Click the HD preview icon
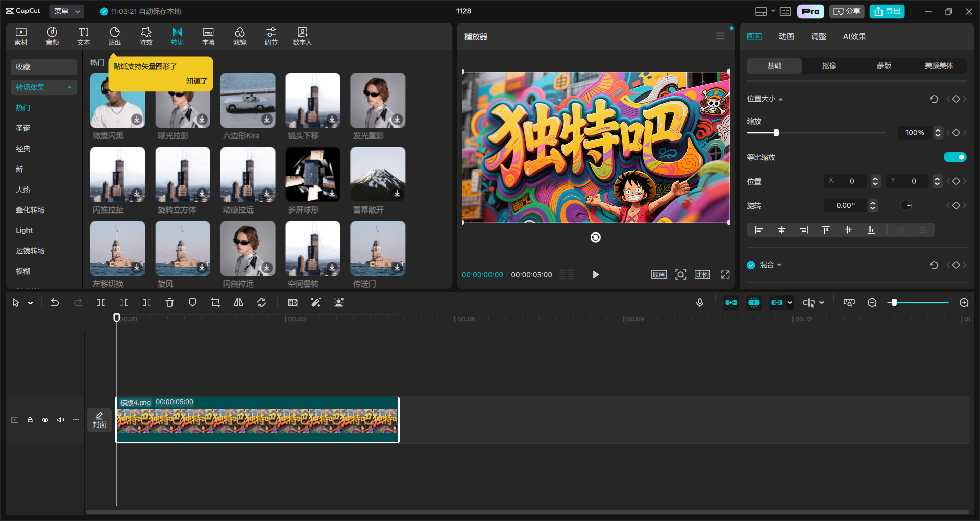The width and height of the screenshot is (980, 521). (x=292, y=302)
